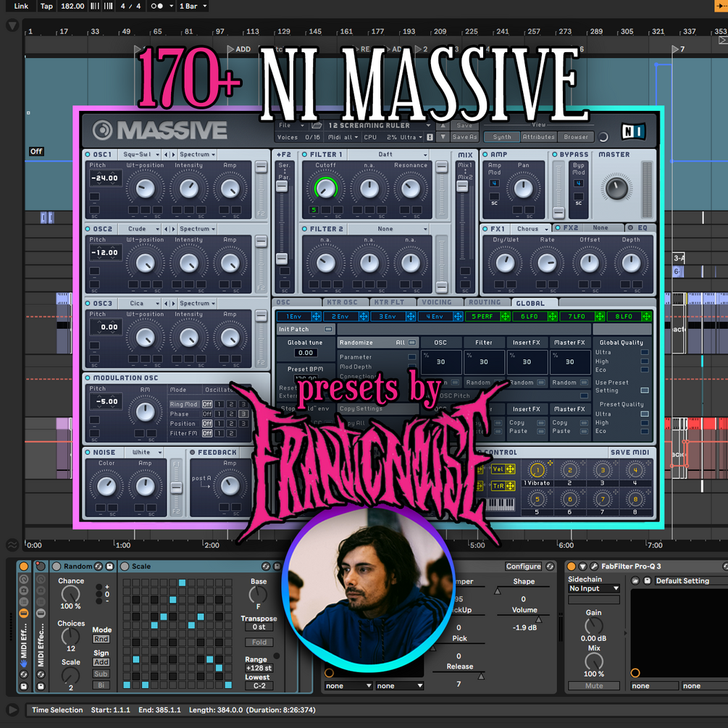
Task: Click the Massive mini keyboard icon
Action: [501, 504]
